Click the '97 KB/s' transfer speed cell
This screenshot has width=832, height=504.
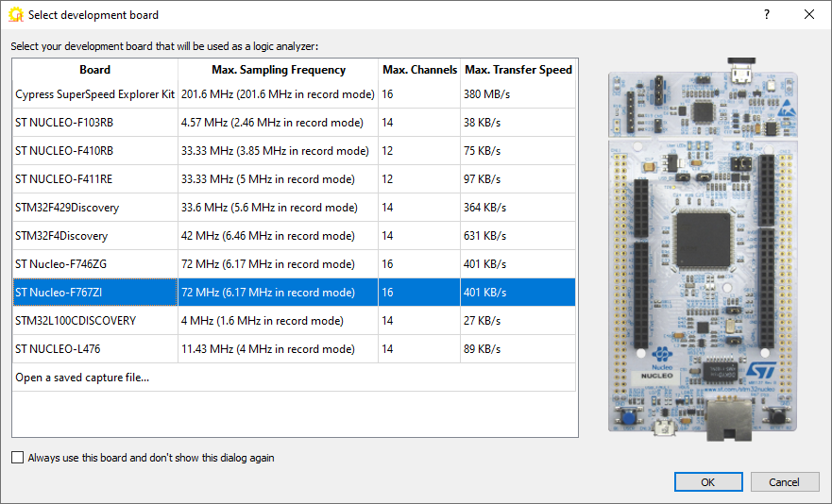[x=518, y=179]
